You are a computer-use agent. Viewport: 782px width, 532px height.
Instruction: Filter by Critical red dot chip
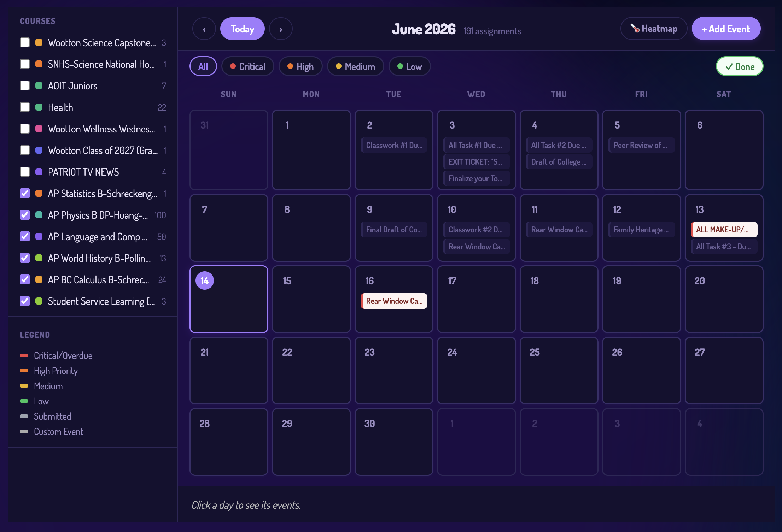(x=247, y=66)
